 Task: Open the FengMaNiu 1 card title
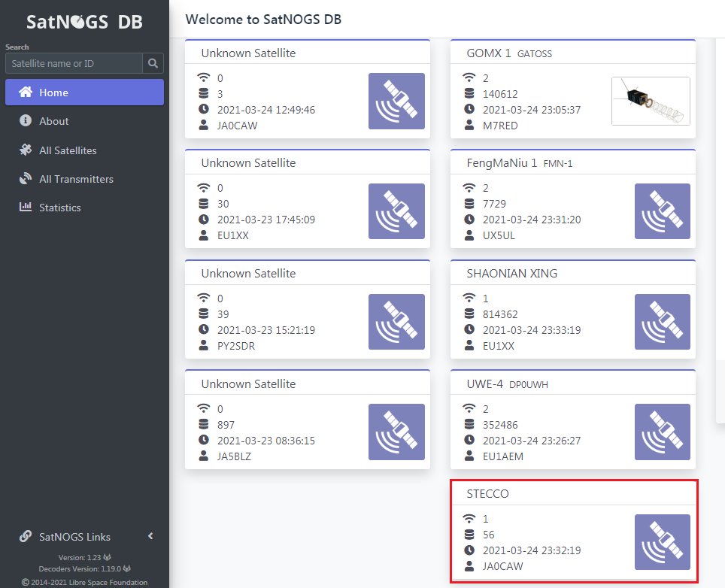coord(502,163)
